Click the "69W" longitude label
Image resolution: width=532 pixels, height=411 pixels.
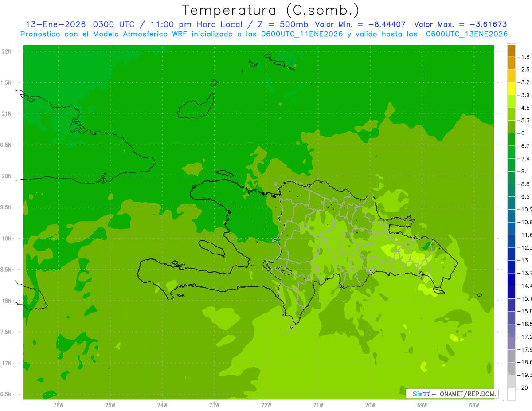pyautogui.click(x=422, y=405)
